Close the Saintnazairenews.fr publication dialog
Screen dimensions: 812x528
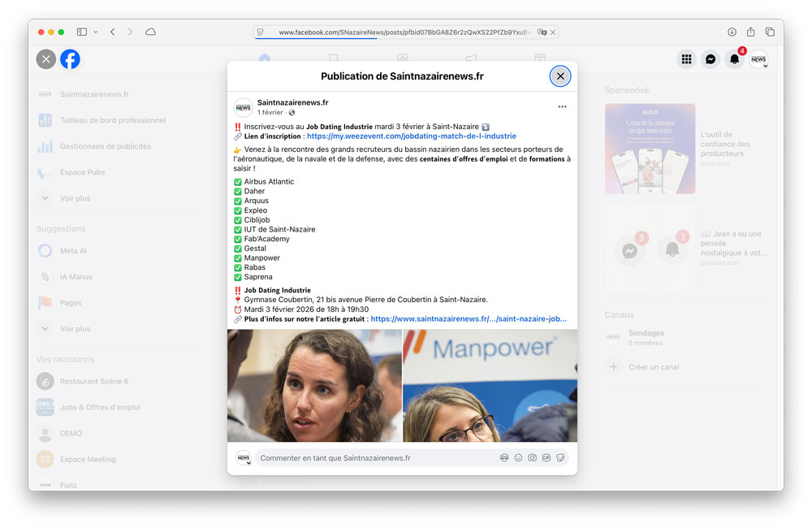coord(560,76)
